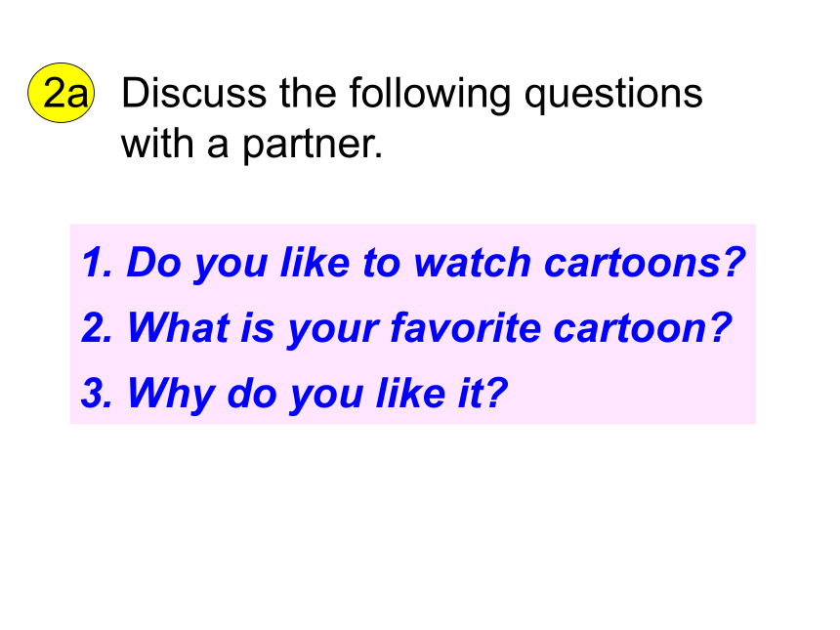Select the words like it? in question three
The image size is (840, 630).
pos(441,393)
